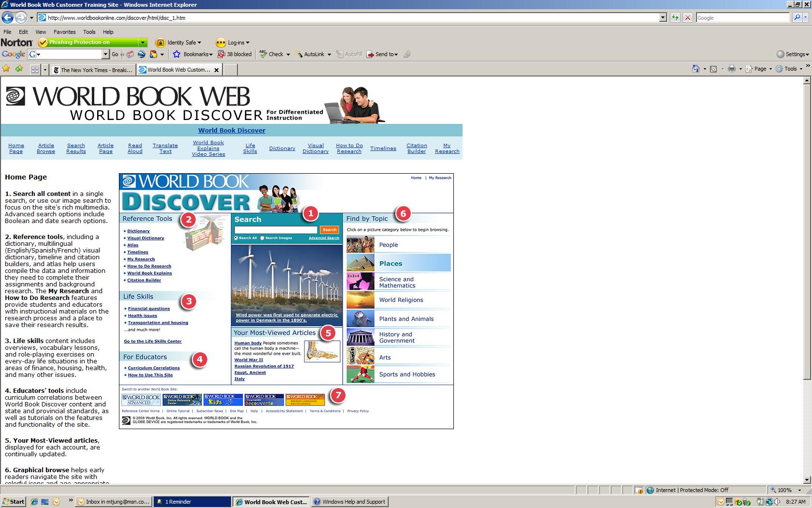
Task: Open the Search Results navigation link
Action: (76, 149)
